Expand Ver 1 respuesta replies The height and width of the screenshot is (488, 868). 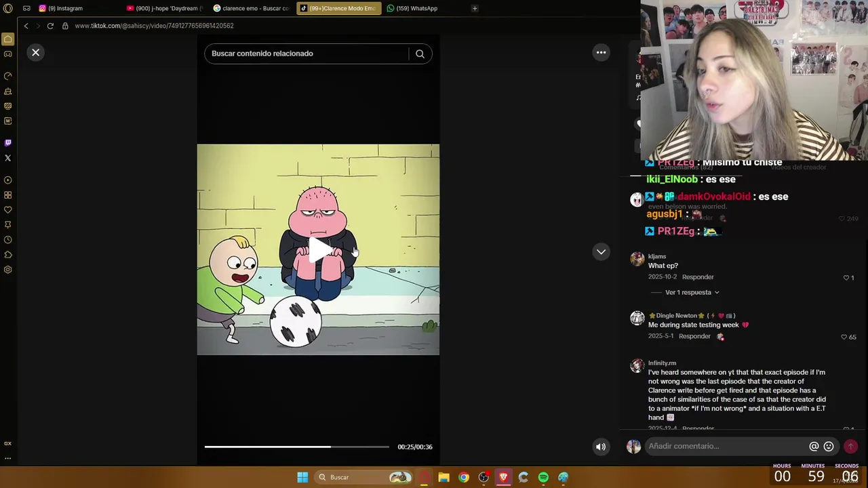click(x=692, y=292)
